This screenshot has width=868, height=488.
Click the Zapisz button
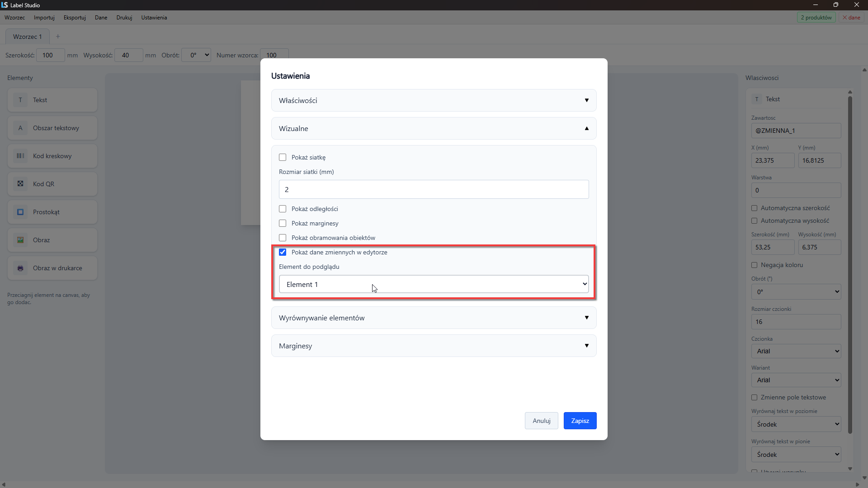click(580, 421)
